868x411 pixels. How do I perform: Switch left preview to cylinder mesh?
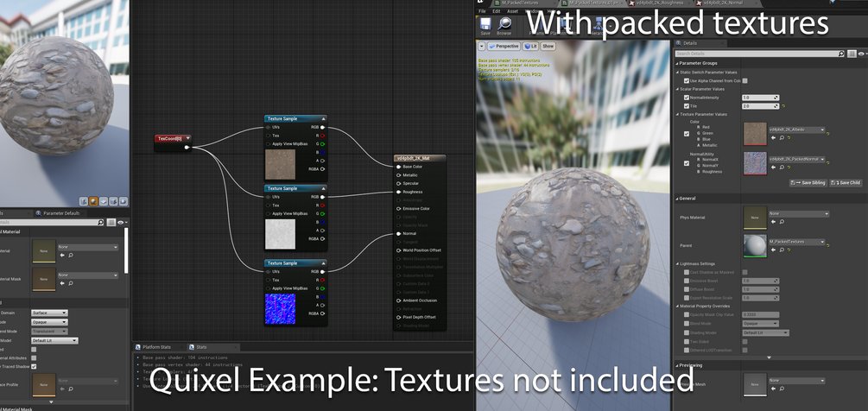click(x=84, y=201)
